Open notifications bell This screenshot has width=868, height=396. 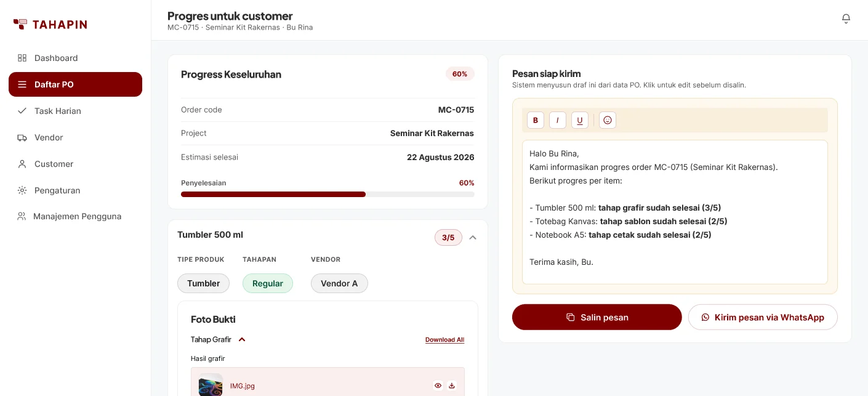tap(846, 18)
